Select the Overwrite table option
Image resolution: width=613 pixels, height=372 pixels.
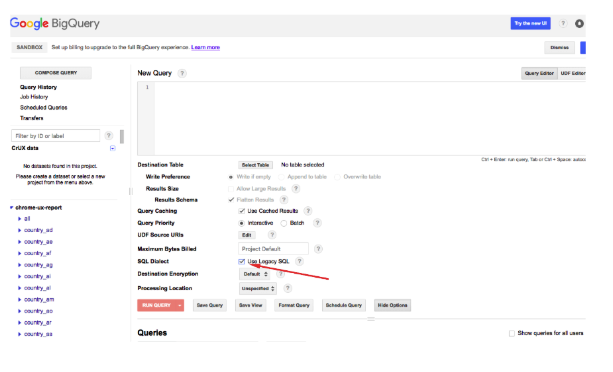(337, 177)
